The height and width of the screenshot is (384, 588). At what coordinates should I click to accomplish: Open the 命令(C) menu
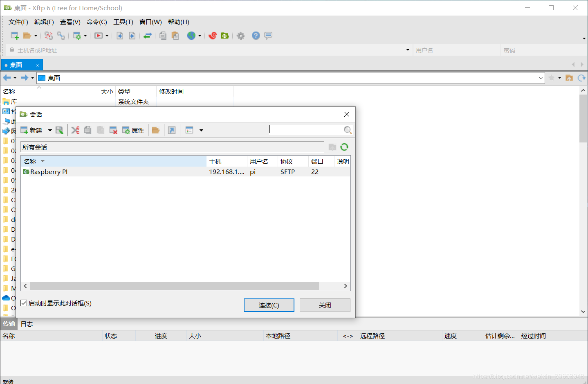coord(97,22)
